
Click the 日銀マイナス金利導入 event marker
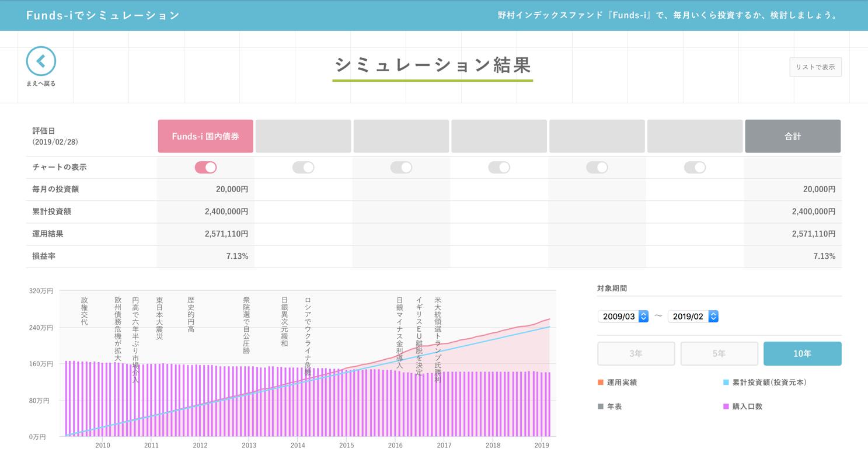click(x=400, y=333)
